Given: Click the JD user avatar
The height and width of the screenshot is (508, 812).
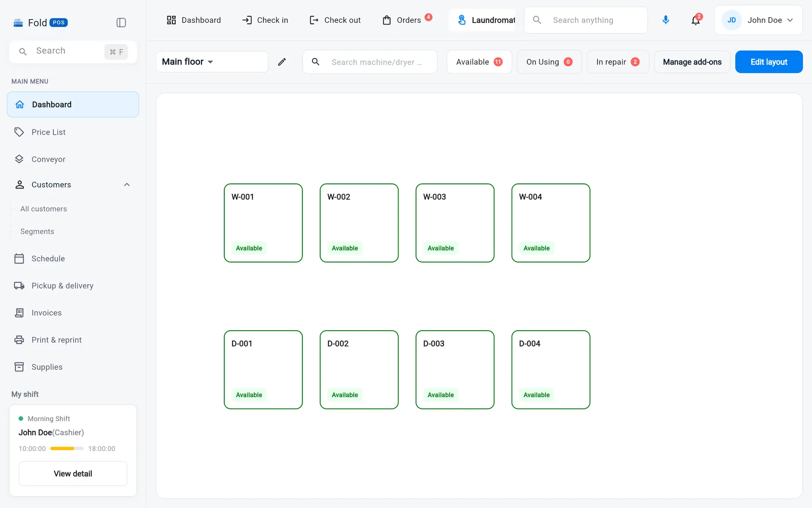Looking at the screenshot, I should tap(731, 20).
